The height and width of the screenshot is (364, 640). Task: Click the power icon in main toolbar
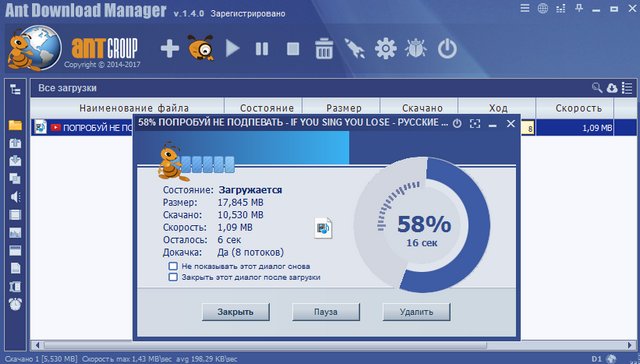click(447, 49)
